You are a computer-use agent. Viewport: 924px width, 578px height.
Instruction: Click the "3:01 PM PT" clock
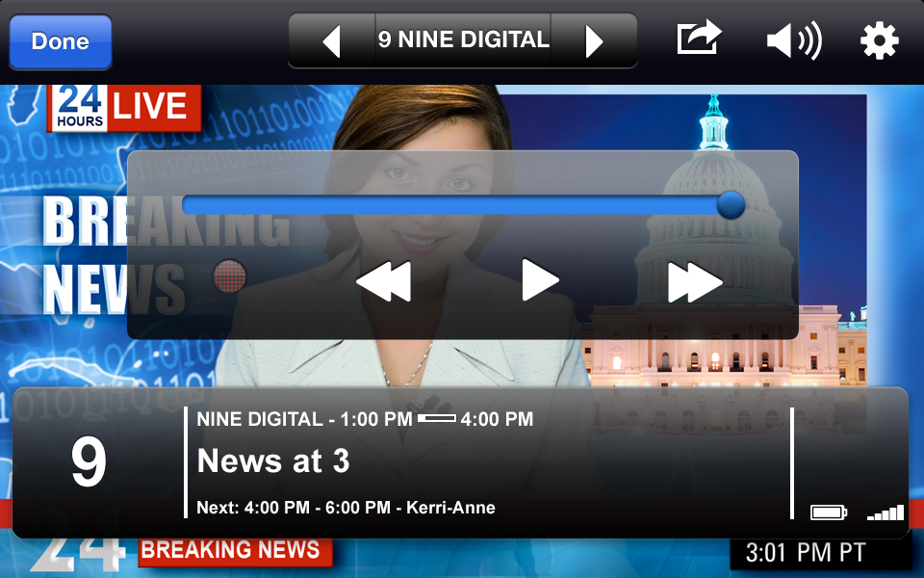tap(806, 553)
